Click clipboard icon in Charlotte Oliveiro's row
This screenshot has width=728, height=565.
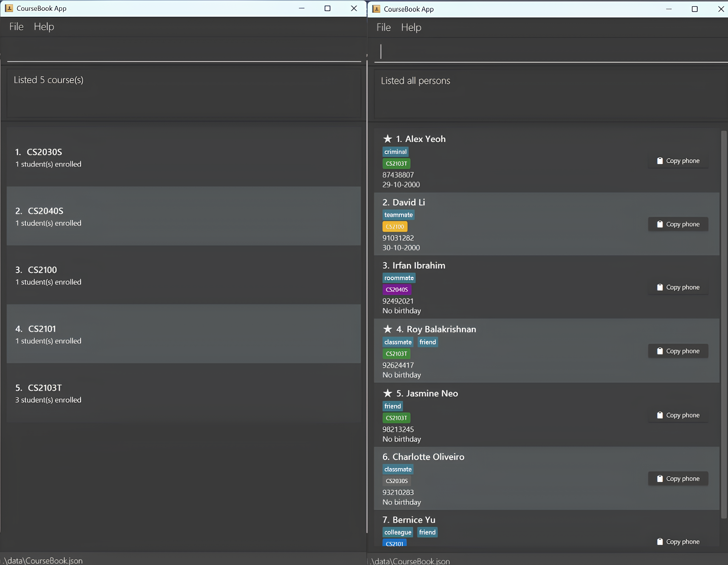(660, 479)
